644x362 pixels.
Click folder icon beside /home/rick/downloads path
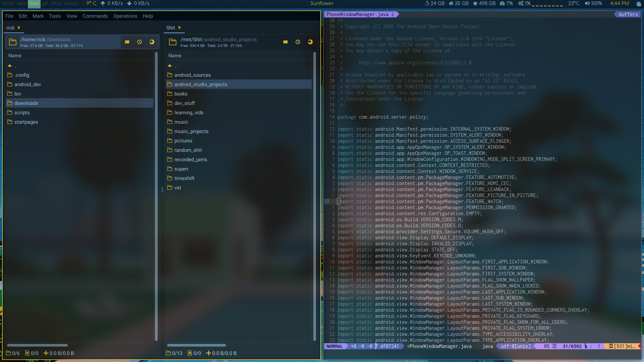coord(13,42)
